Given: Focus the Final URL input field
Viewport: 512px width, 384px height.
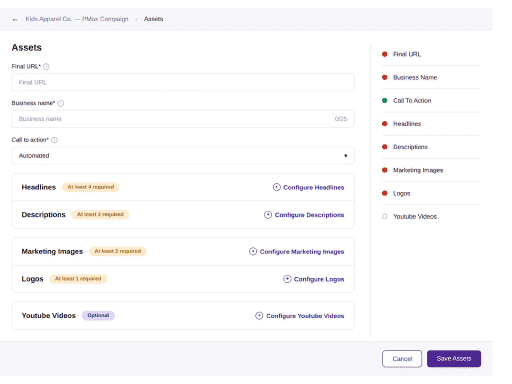Looking at the screenshot, I should pos(183,82).
